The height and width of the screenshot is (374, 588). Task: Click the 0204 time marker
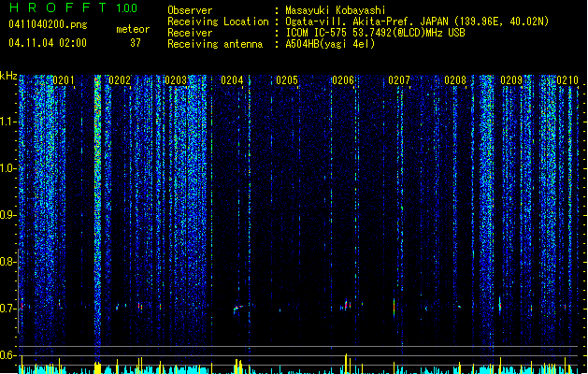[232, 80]
